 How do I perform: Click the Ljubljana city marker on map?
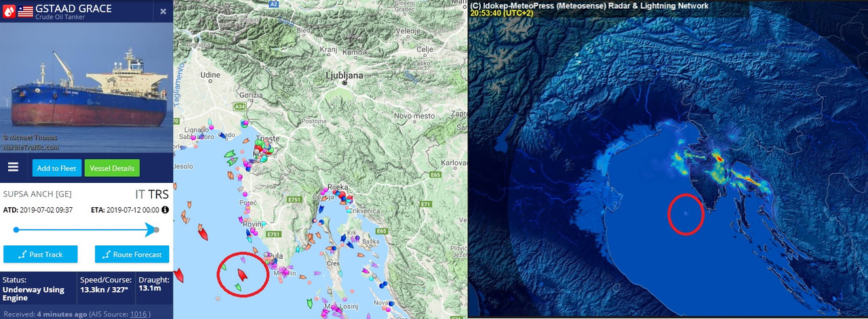[344, 82]
